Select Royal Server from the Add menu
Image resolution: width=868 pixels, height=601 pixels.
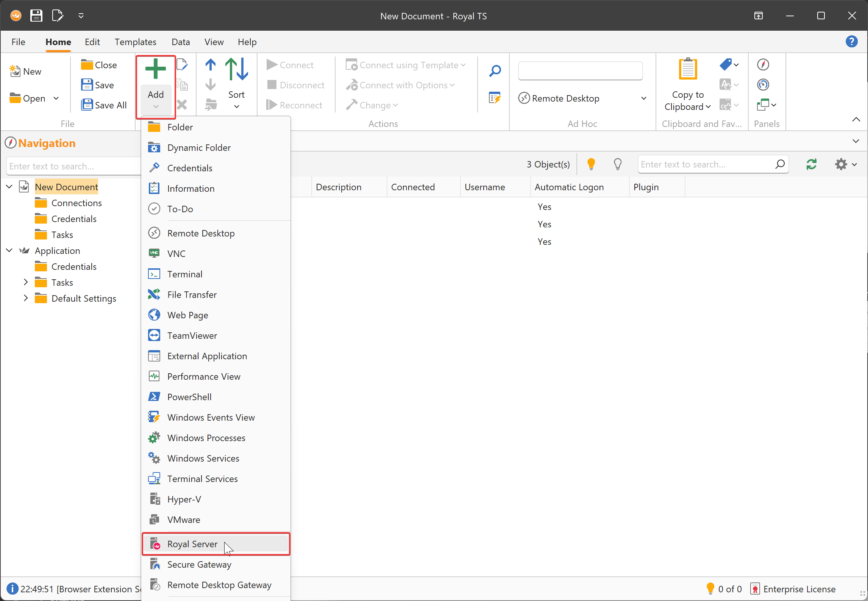coord(216,544)
